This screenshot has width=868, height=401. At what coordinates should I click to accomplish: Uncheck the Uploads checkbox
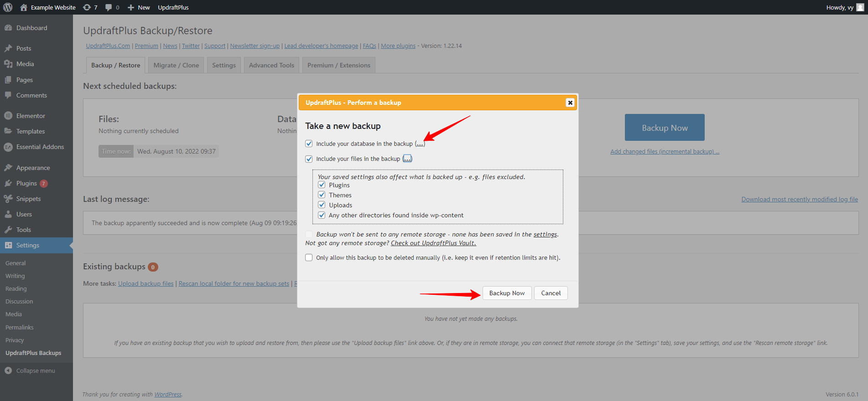coord(322,205)
